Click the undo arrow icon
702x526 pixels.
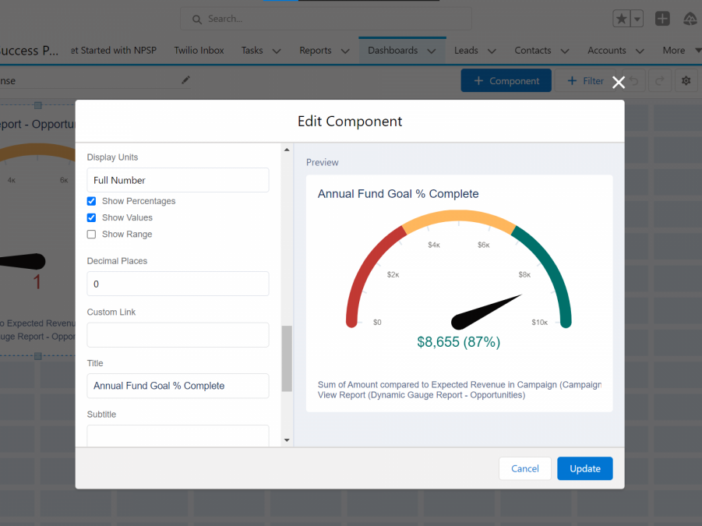tap(634, 81)
